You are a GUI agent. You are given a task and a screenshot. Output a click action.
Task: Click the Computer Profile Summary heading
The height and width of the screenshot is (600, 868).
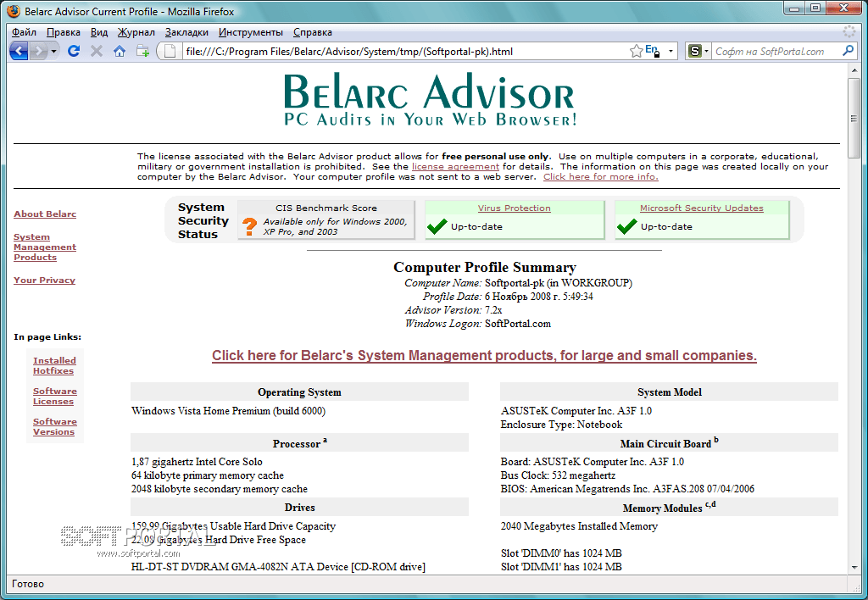click(x=484, y=267)
